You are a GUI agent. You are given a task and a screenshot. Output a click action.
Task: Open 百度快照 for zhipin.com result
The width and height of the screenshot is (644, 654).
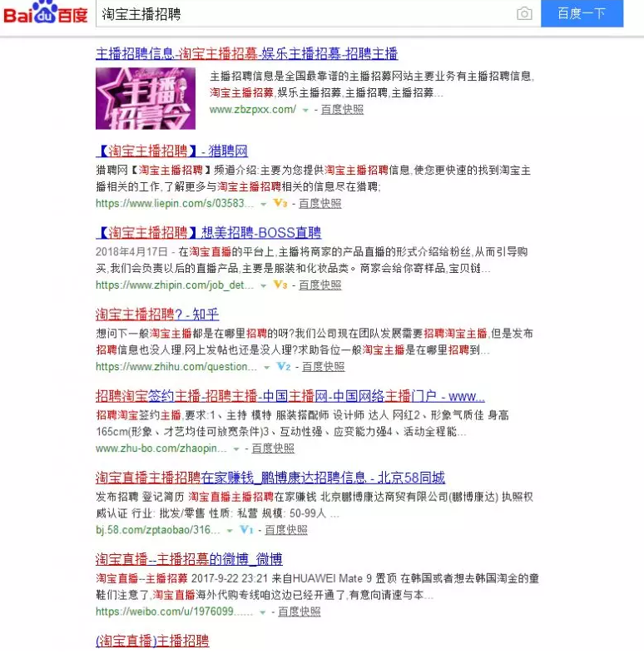pyautogui.click(x=320, y=285)
